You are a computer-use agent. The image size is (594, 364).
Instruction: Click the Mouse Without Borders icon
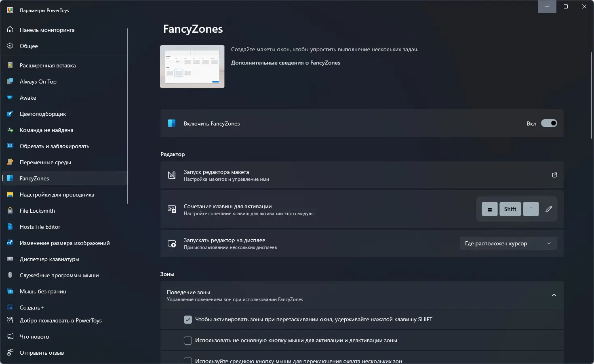pyautogui.click(x=10, y=291)
